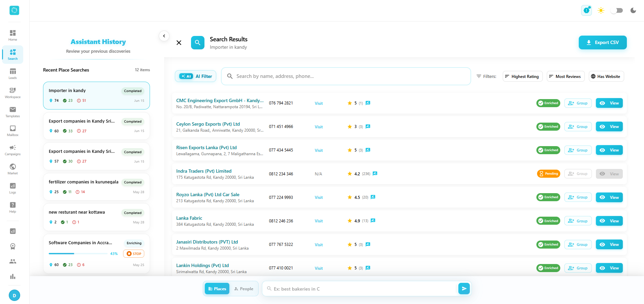Image resolution: width=644 pixels, height=304 pixels.
Task: Click the app logo at top left
Action: click(14, 10)
